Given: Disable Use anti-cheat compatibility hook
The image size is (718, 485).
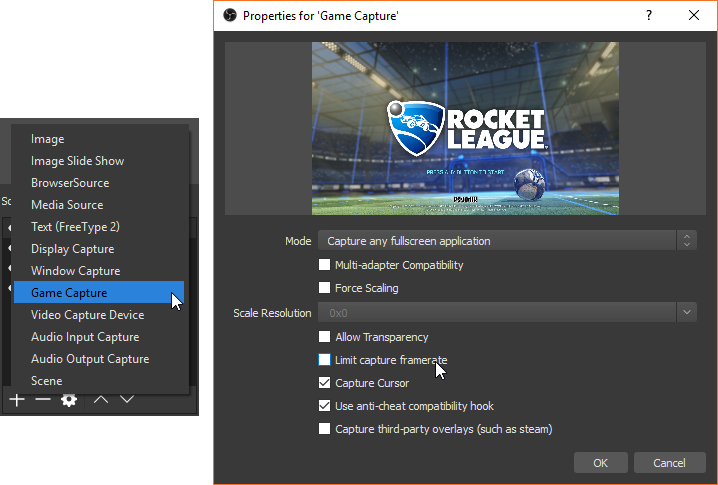Looking at the screenshot, I should pos(324,406).
